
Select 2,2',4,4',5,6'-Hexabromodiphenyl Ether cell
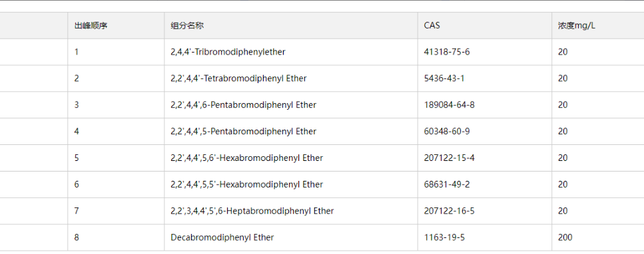tap(291, 158)
